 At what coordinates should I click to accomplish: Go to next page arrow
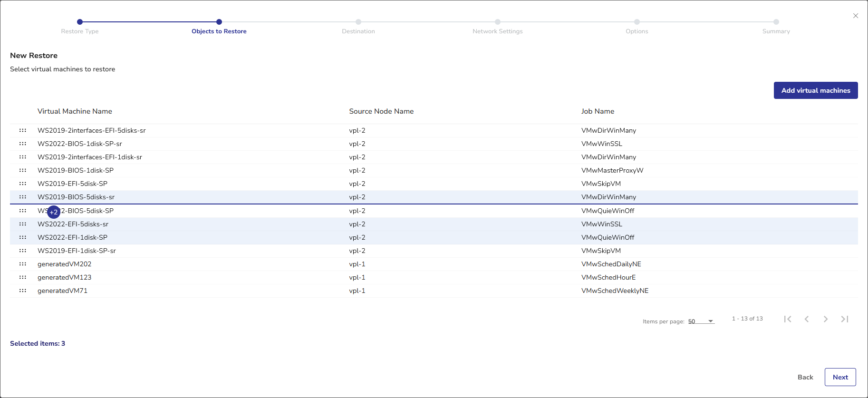pyautogui.click(x=826, y=319)
